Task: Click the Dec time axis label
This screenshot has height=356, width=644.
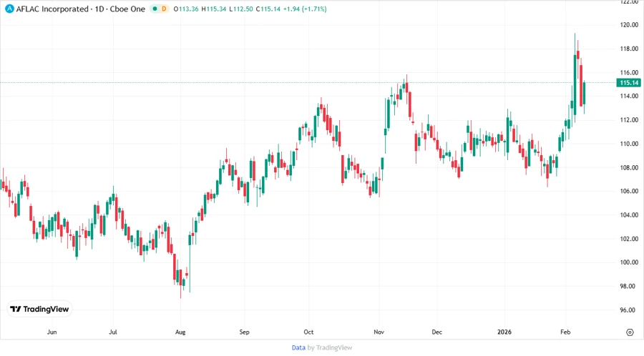Action: (437, 332)
